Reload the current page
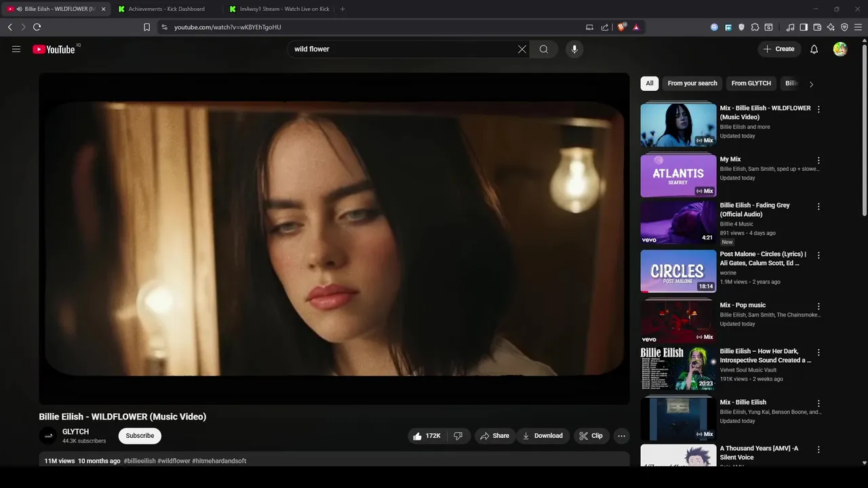This screenshot has width=868, height=488. (37, 27)
